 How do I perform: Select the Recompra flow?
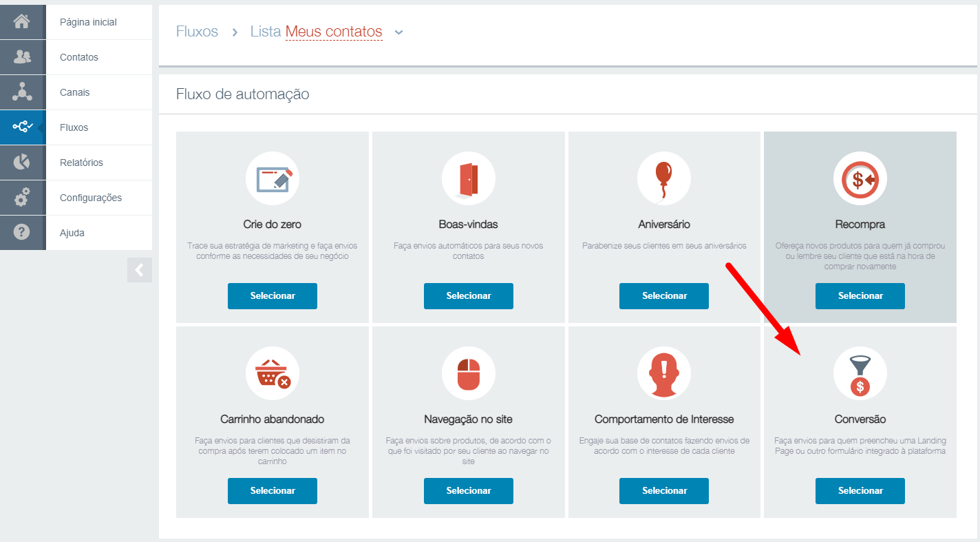[860, 295]
